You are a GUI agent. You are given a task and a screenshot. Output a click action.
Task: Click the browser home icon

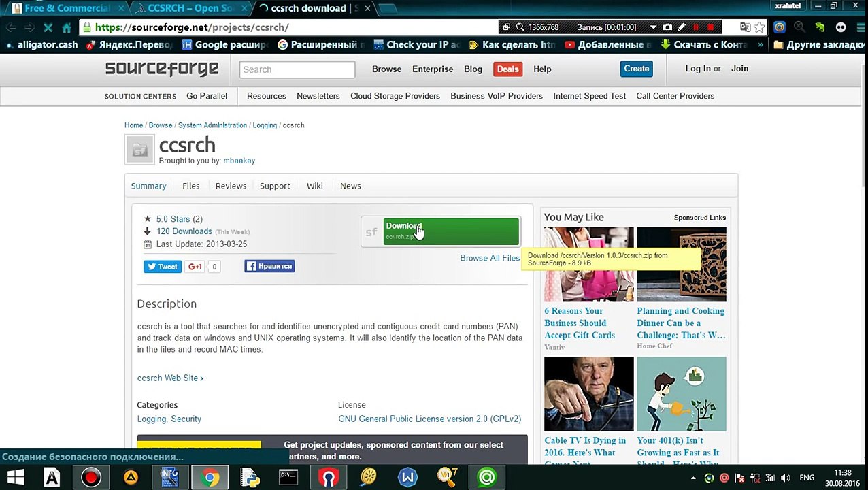pos(67,27)
